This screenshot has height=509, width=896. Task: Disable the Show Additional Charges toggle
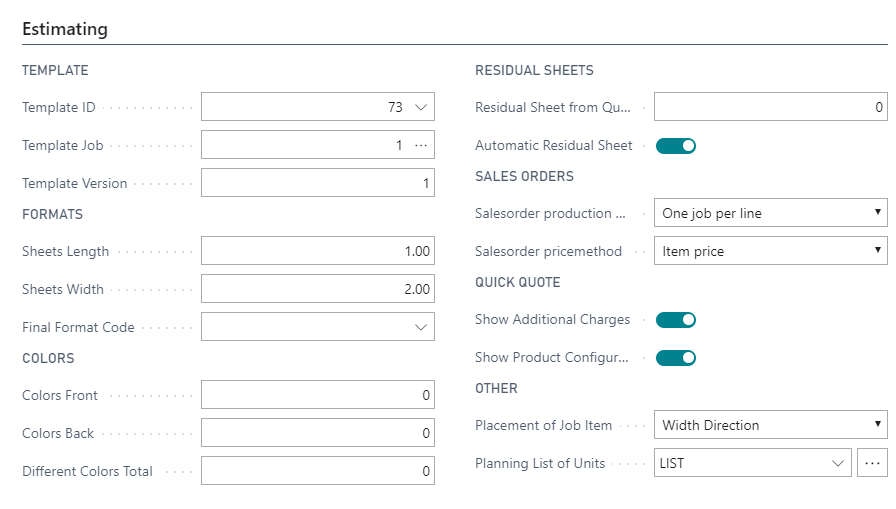pos(676,320)
